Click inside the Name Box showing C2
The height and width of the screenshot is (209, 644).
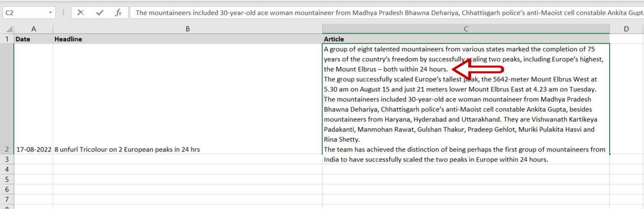pos(24,13)
